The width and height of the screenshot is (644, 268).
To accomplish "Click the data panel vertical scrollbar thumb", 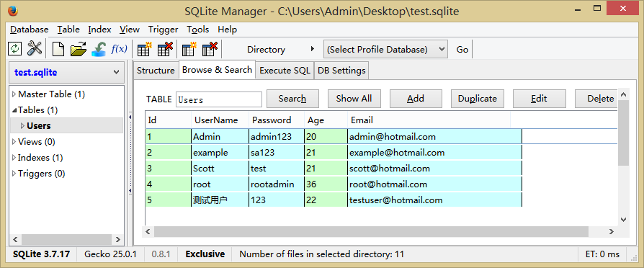I will click(x=623, y=133).
